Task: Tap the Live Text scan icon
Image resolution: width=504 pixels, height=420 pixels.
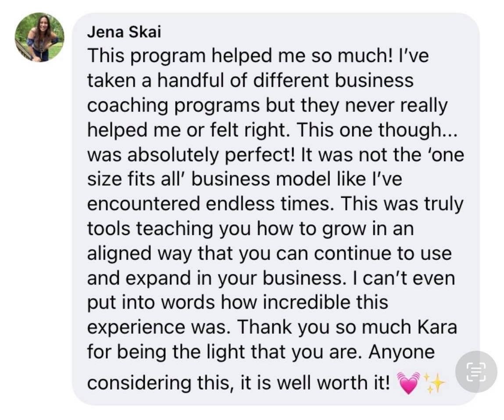Action: point(476,371)
